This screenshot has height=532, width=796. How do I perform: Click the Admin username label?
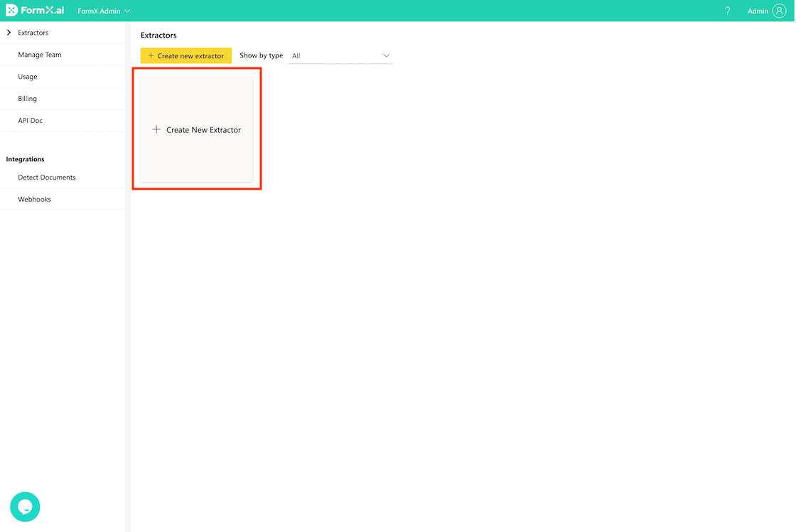758,11
